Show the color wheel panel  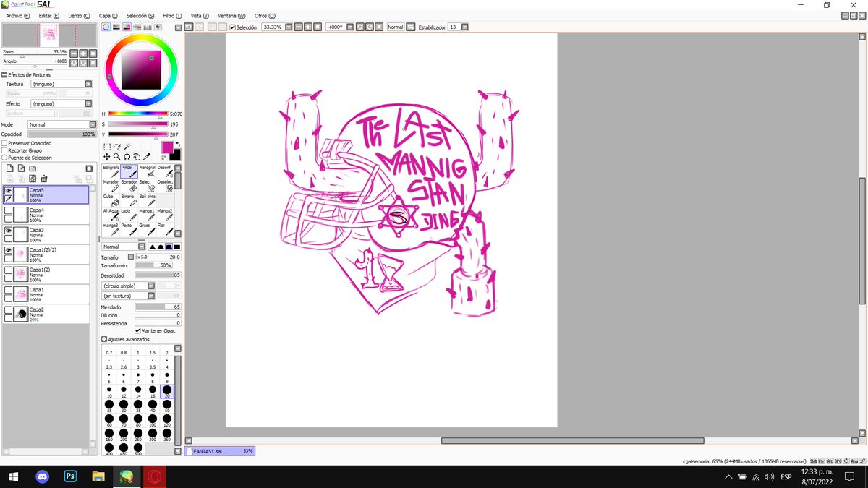[106, 27]
